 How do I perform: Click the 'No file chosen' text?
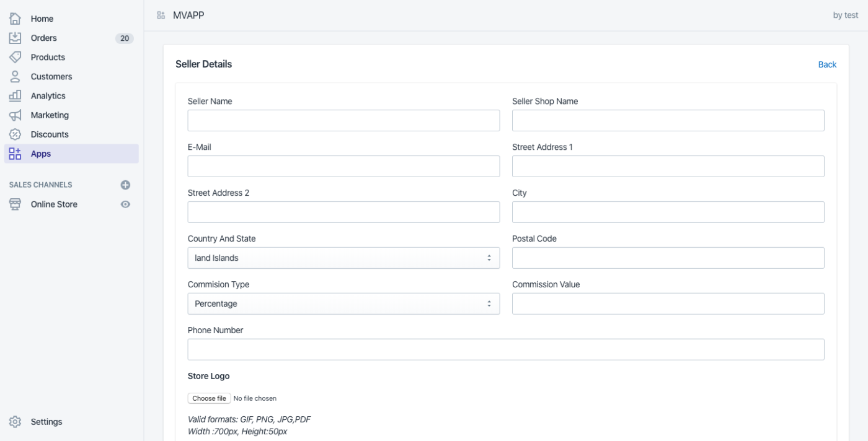click(x=255, y=398)
